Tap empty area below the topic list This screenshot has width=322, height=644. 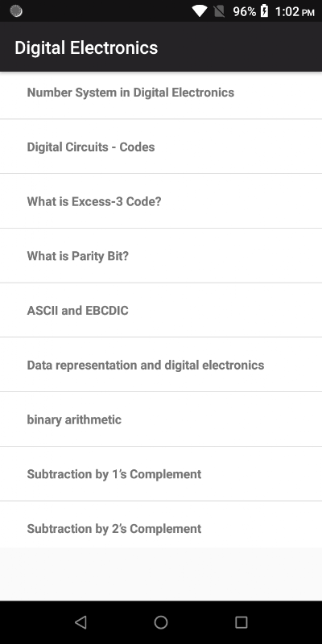[x=161, y=574]
